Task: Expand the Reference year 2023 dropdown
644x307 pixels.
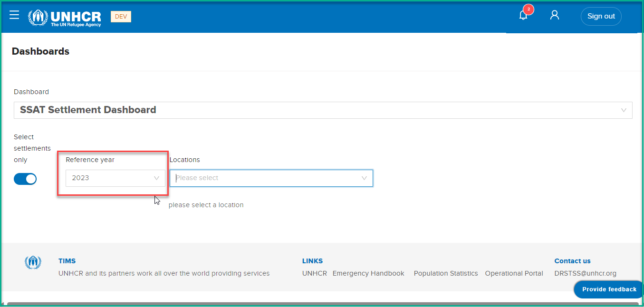Action: tap(115, 178)
